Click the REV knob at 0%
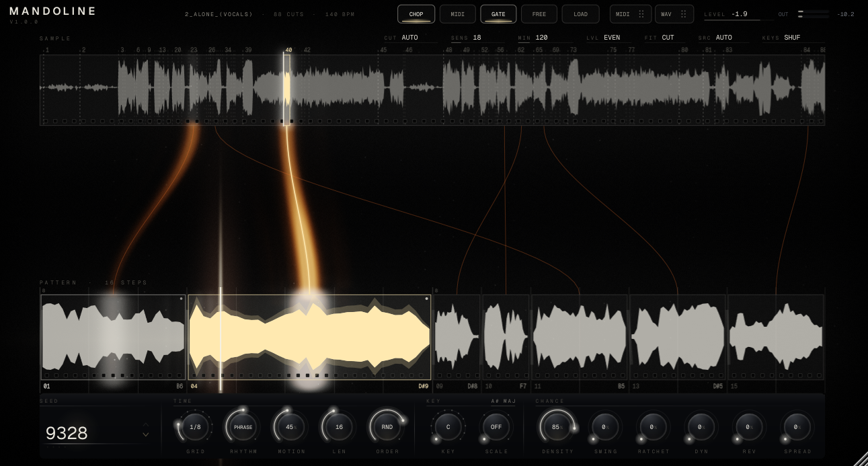868x466 pixels. click(748, 427)
